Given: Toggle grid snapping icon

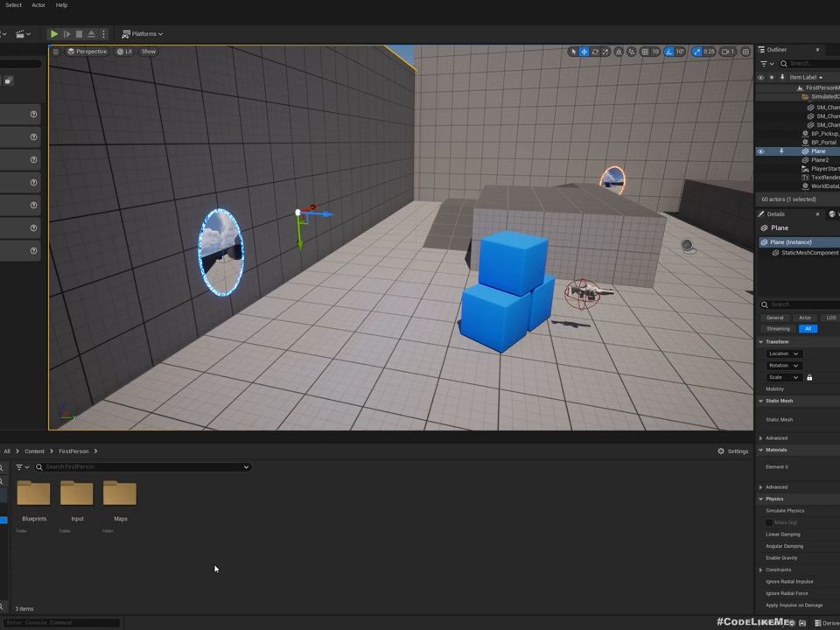Looking at the screenshot, I should [x=645, y=52].
